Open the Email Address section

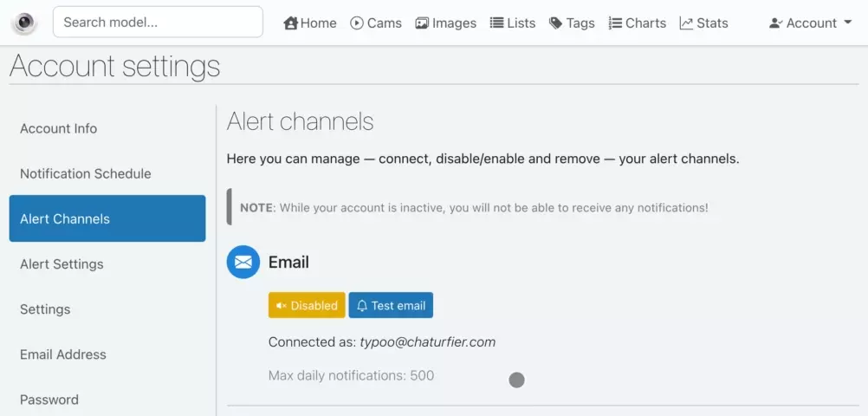point(107,354)
